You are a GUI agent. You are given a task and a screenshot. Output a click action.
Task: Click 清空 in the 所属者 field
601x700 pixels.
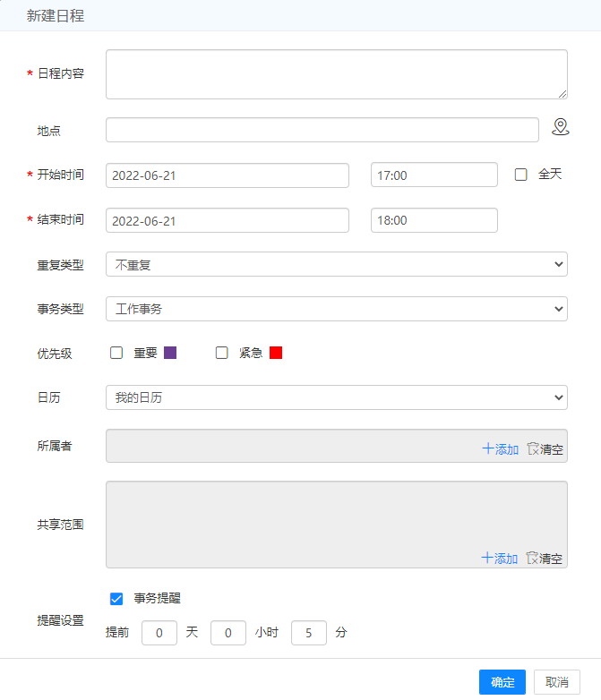point(545,449)
